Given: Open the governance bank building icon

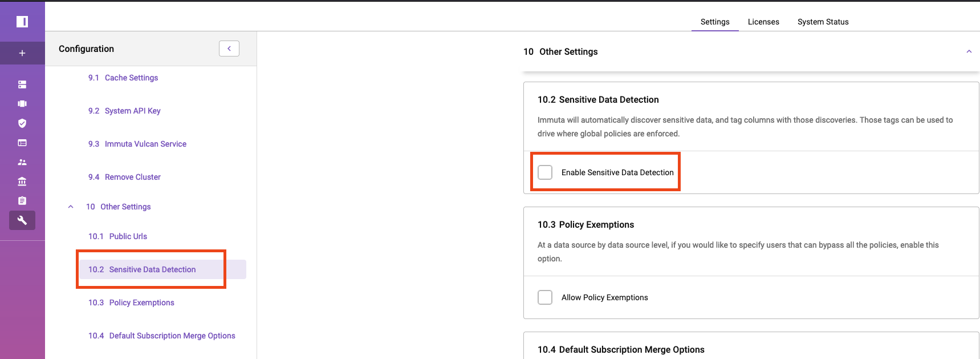Looking at the screenshot, I should coord(22,181).
